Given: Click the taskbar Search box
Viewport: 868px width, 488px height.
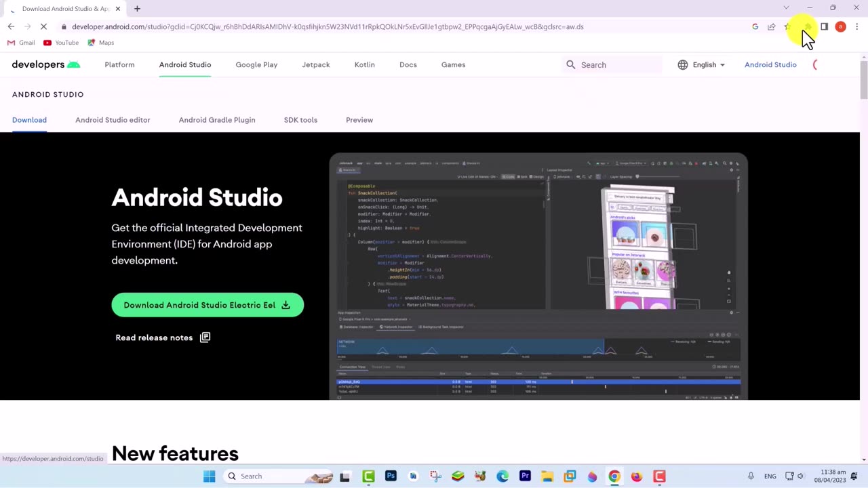Looking at the screenshot, I should [x=279, y=476].
